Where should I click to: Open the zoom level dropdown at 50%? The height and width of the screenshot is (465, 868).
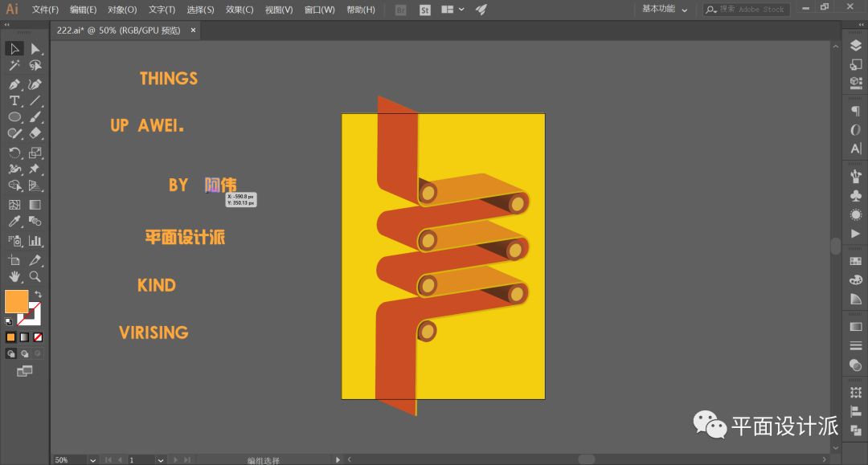[92, 460]
